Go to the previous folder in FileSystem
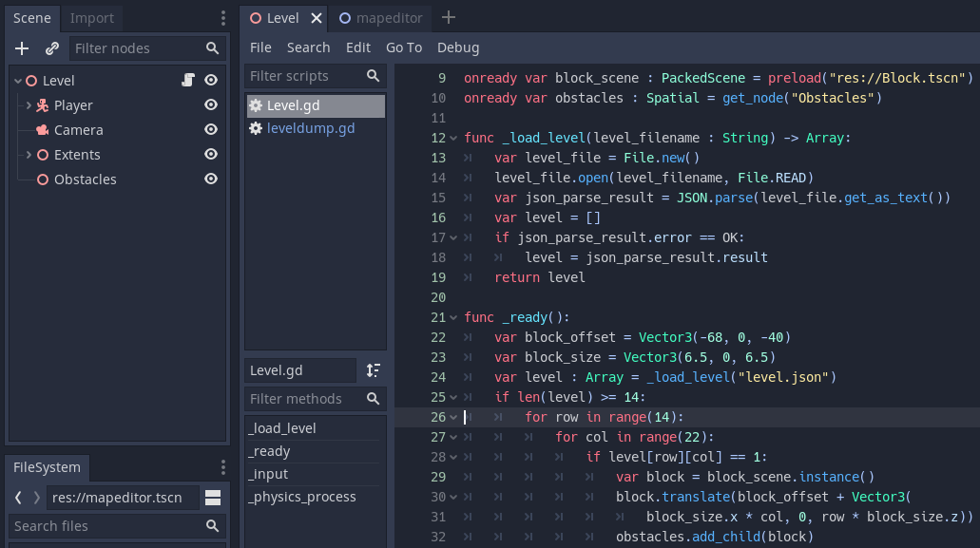 tap(18, 498)
